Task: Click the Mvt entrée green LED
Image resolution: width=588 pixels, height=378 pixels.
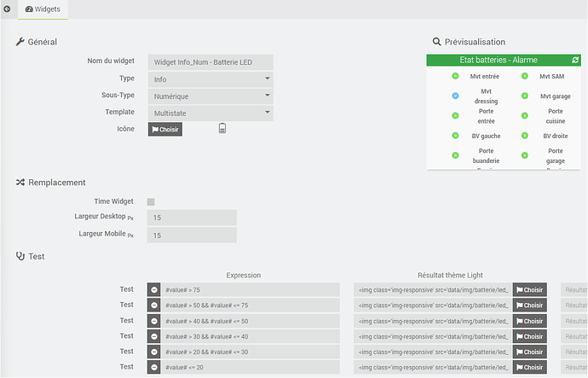Action: [455, 76]
